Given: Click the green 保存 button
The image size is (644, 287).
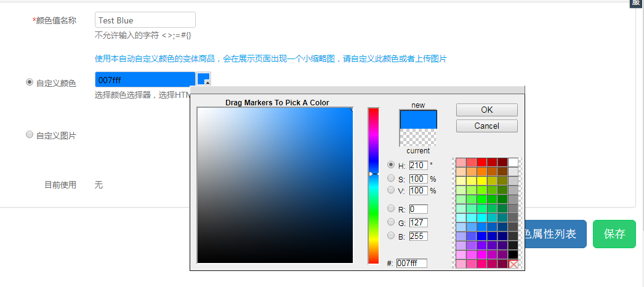Looking at the screenshot, I should (x=614, y=234).
